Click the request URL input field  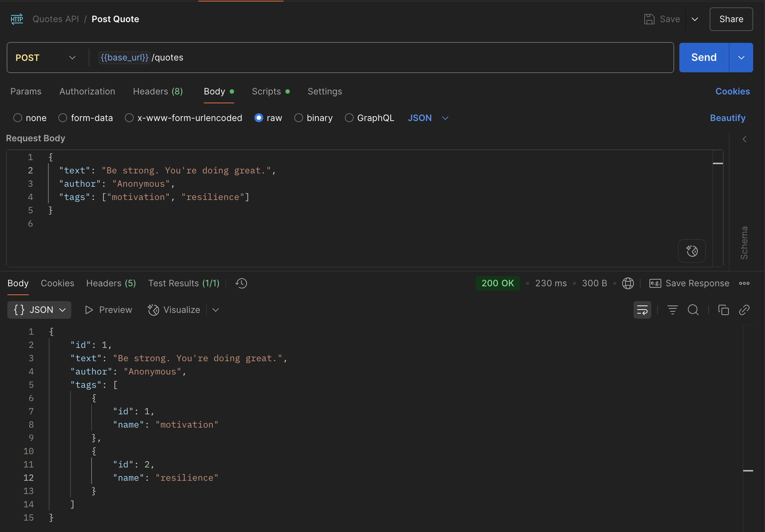406,58
